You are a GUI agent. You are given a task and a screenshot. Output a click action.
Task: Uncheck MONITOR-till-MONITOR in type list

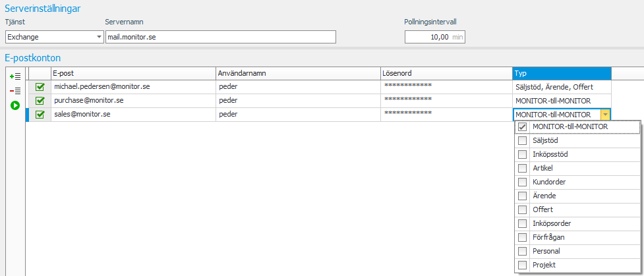tap(523, 127)
